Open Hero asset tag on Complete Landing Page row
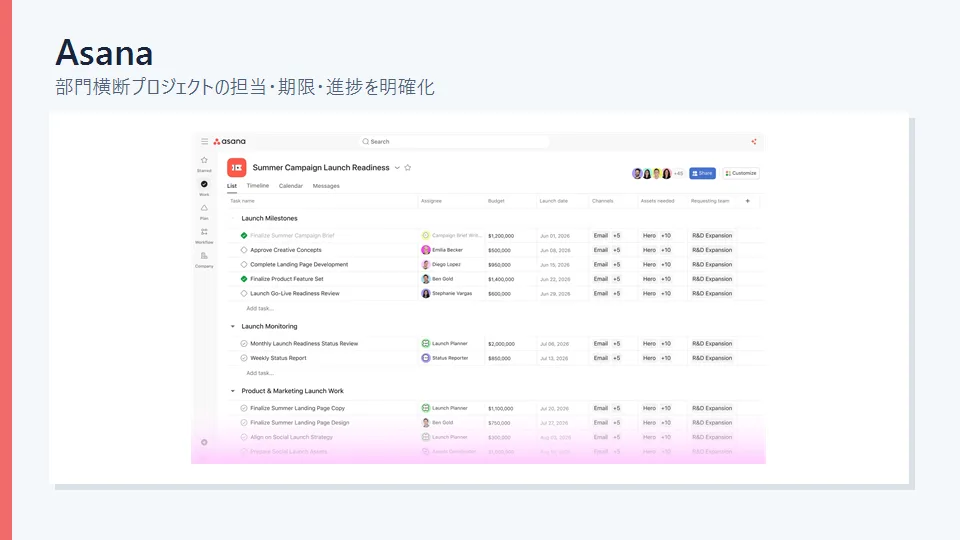960x540 pixels. point(649,264)
